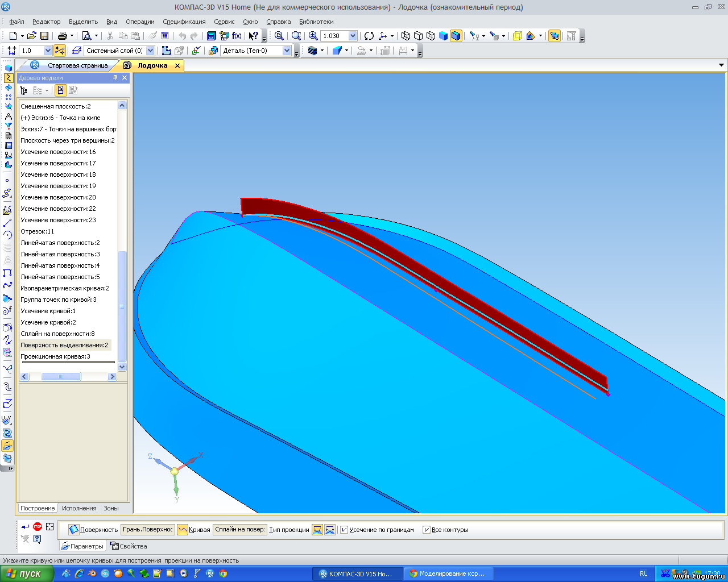The height and width of the screenshot is (582, 728).
Task: Toggle the highlighted snap icon near 1.0 field
Action: [x=60, y=51]
